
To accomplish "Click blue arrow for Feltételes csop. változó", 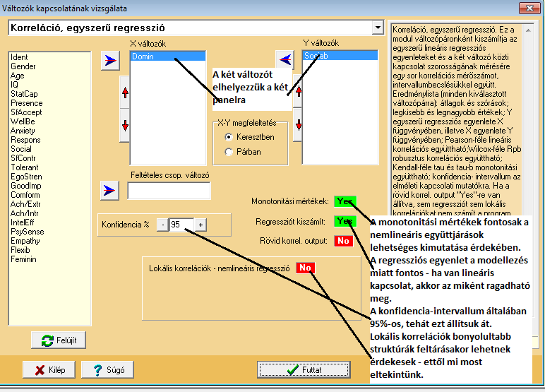I will click(109, 190).
